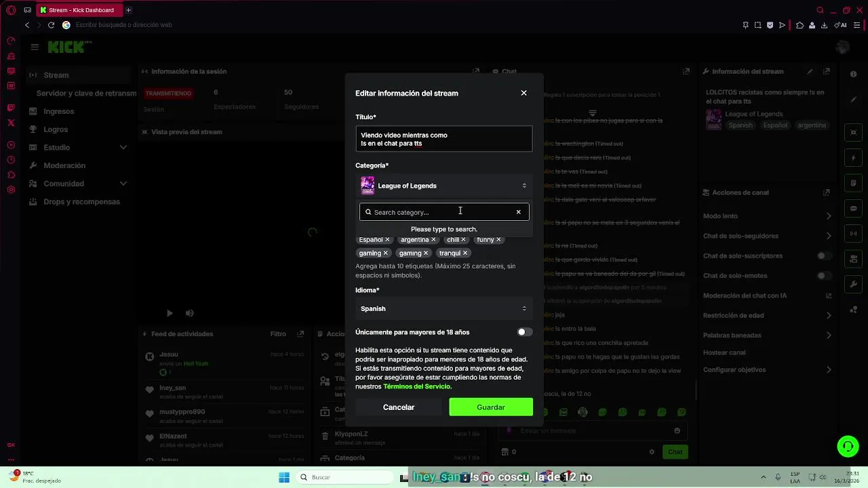This screenshot has height=488, width=868.
Task: Toggle Chat de solo-emotes
Action: tap(823, 276)
